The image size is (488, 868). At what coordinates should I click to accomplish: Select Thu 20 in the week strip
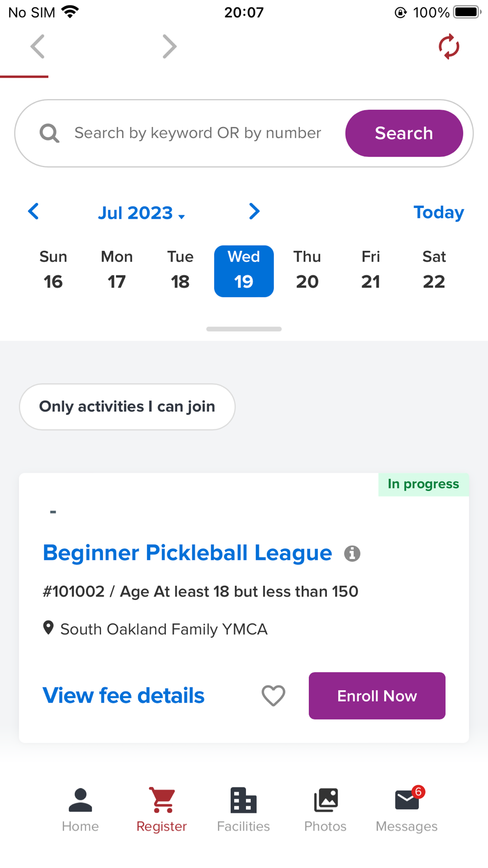pos(307,270)
